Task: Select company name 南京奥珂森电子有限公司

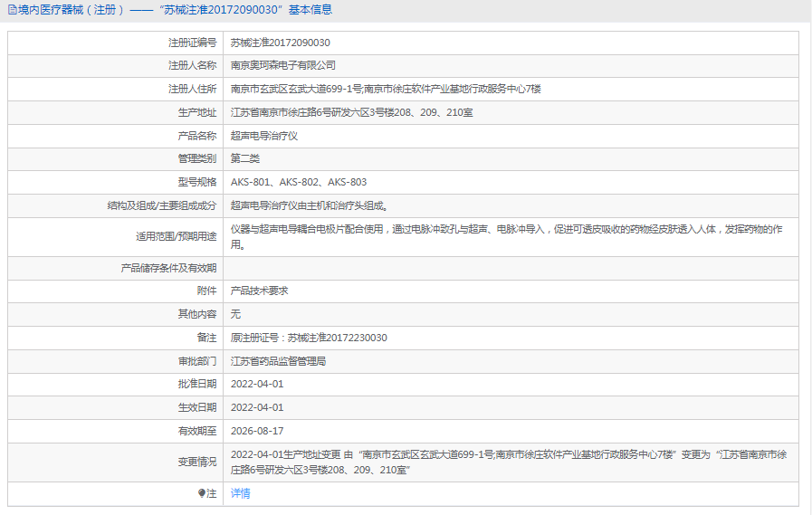Action: 283,66
